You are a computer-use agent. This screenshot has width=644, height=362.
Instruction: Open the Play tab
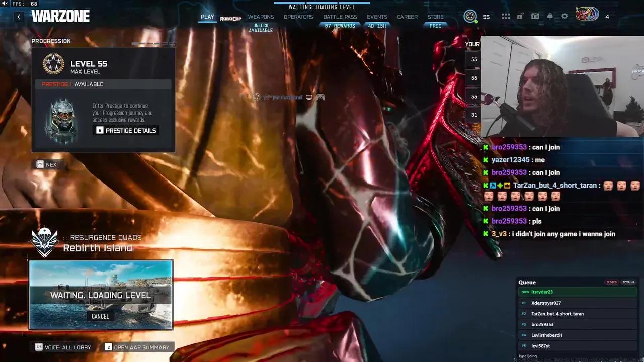click(207, 17)
